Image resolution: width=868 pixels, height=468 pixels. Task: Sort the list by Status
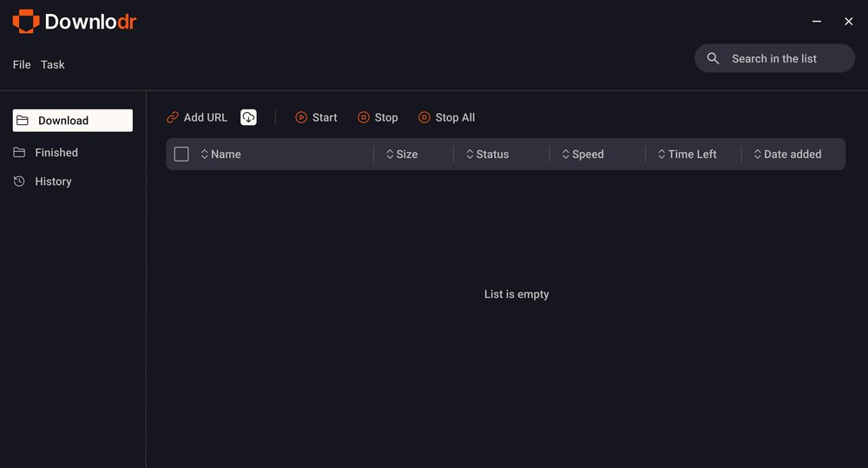point(488,154)
